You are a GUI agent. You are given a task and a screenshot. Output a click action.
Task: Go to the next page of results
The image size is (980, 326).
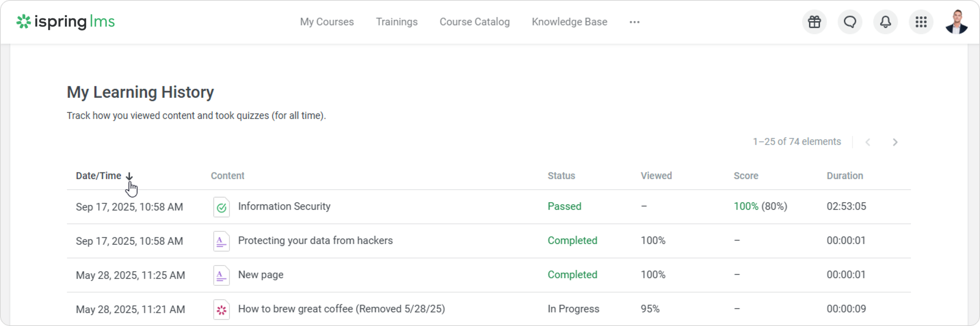tap(895, 142)
